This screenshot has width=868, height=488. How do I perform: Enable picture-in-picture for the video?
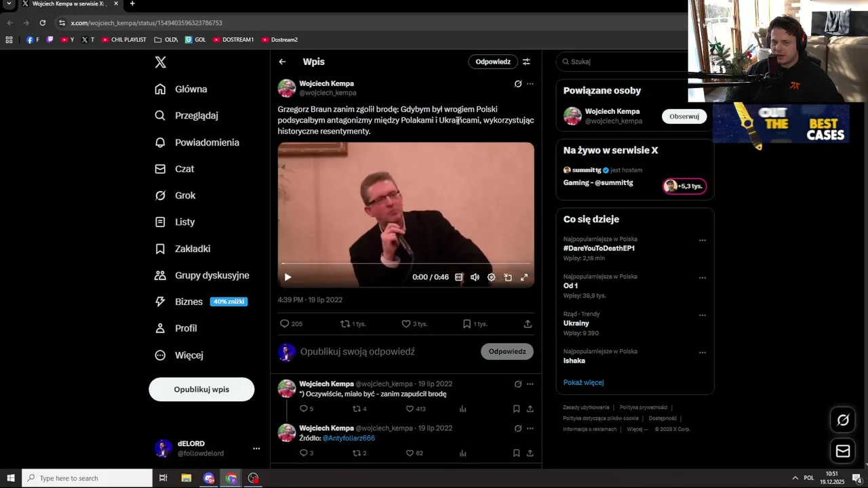pos(508,277)
